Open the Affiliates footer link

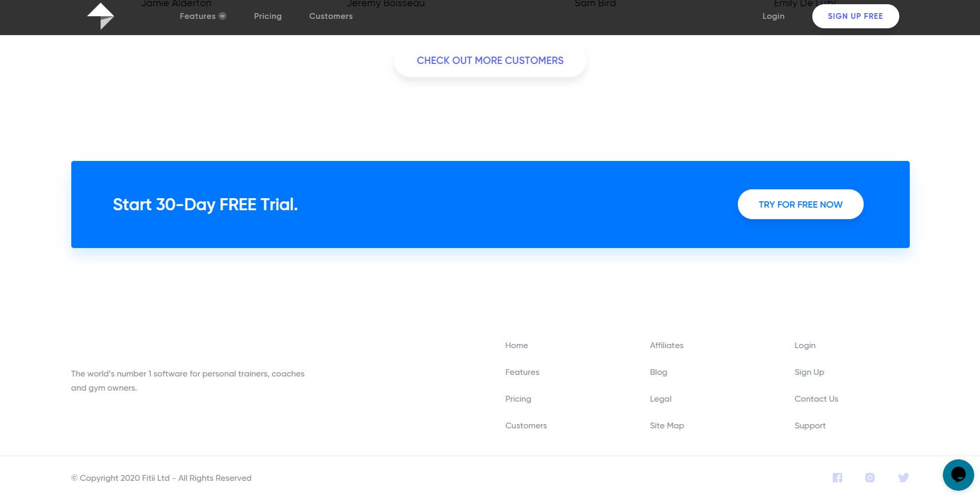click(667, 346)
